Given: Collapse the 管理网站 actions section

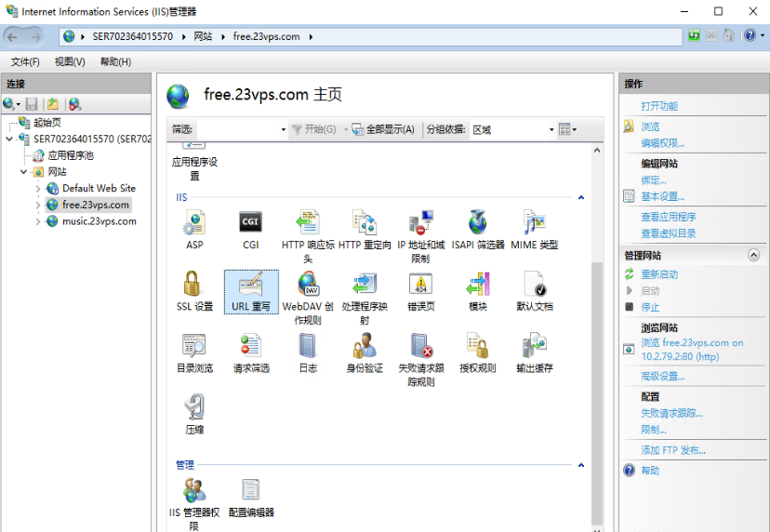Looking at the screenshot, I should point(753,255).
